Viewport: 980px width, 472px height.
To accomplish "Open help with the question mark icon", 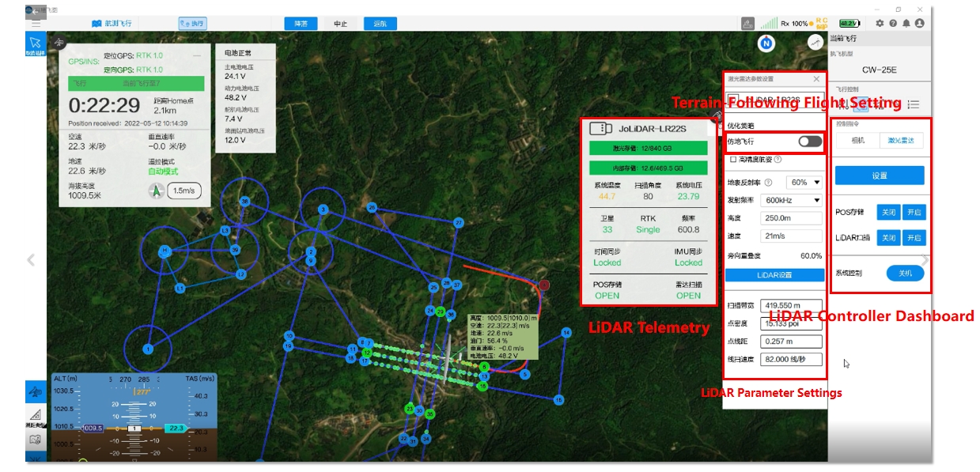I will click(893, 24).
